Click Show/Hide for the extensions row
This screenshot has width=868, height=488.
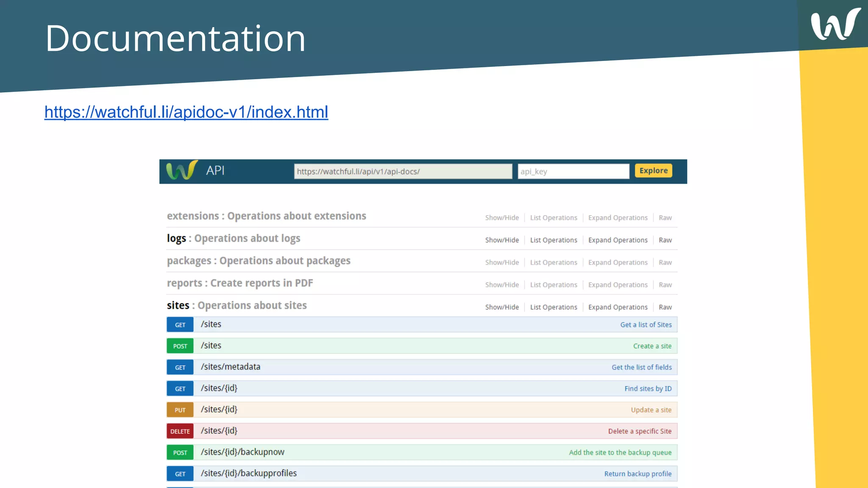[502, 218]
